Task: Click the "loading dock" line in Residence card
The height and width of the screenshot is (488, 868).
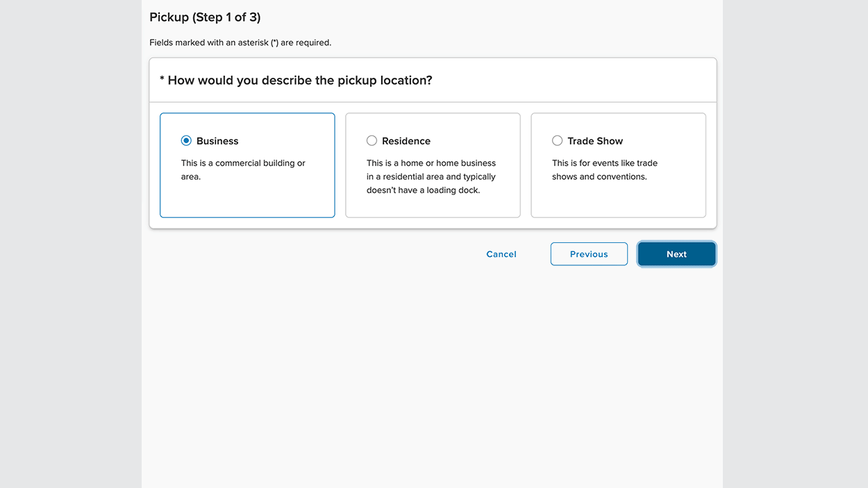Action: [x=423, y=190]
